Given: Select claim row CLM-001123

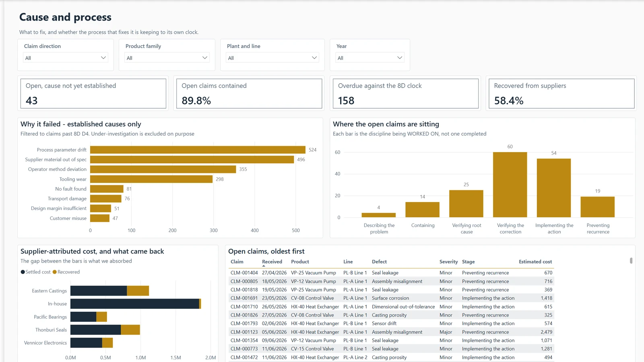Looking at the screenshot, I should (x=391, y=332).
